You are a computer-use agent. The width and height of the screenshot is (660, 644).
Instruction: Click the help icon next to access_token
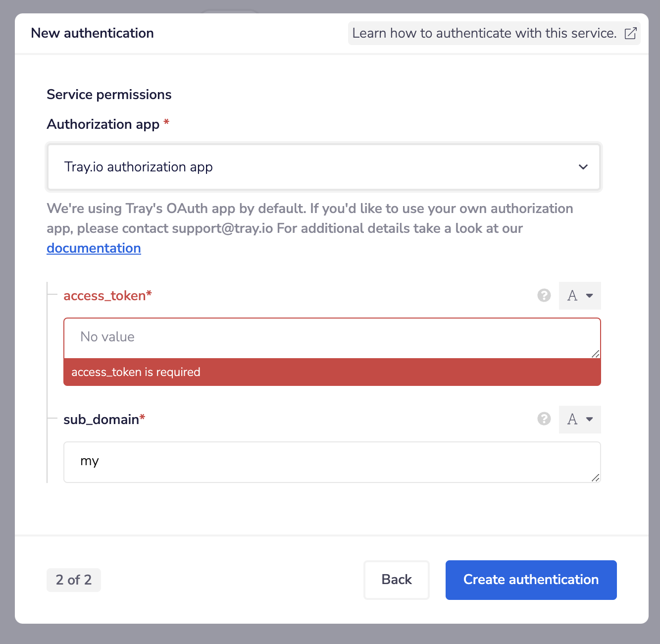[x=544, y=295]
